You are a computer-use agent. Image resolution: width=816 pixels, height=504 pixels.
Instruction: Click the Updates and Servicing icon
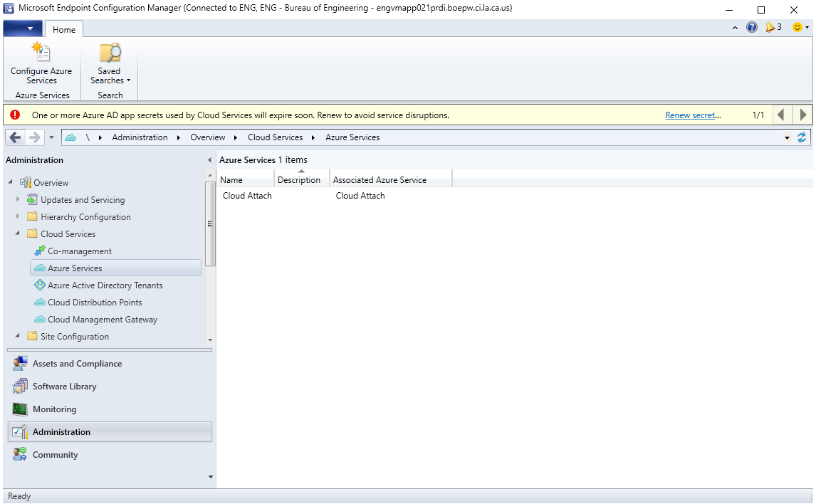[x=32, y=199]
